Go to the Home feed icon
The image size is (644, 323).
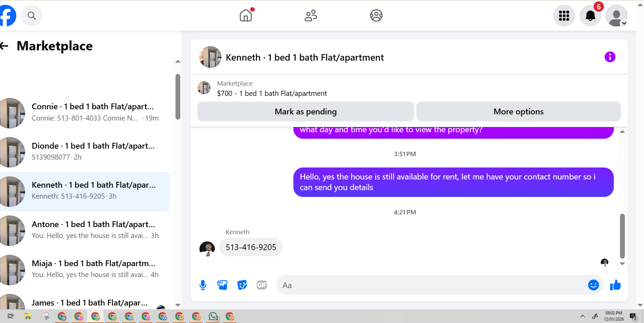[246, 15]
